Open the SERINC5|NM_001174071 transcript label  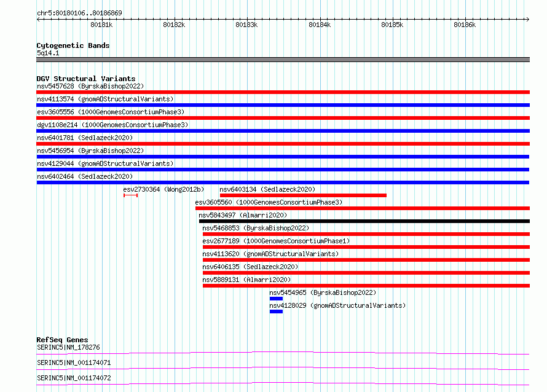[x=74, y=363]
